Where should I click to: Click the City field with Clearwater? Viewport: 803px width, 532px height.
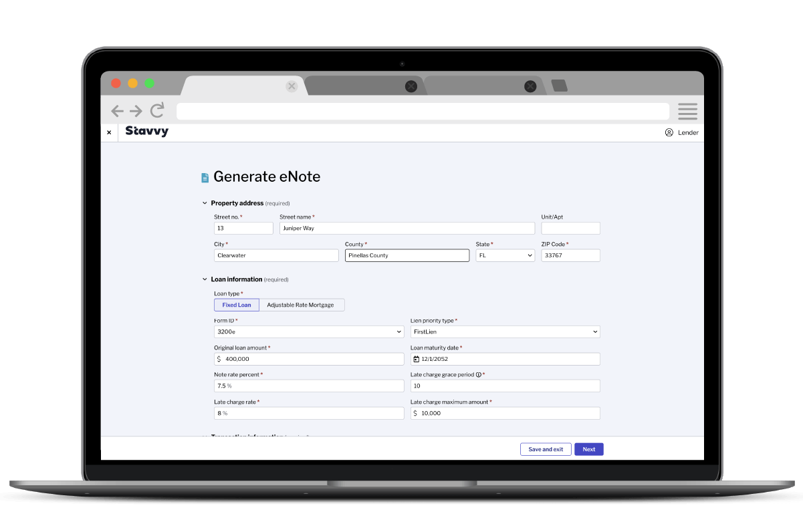click(x=276, y=255)
